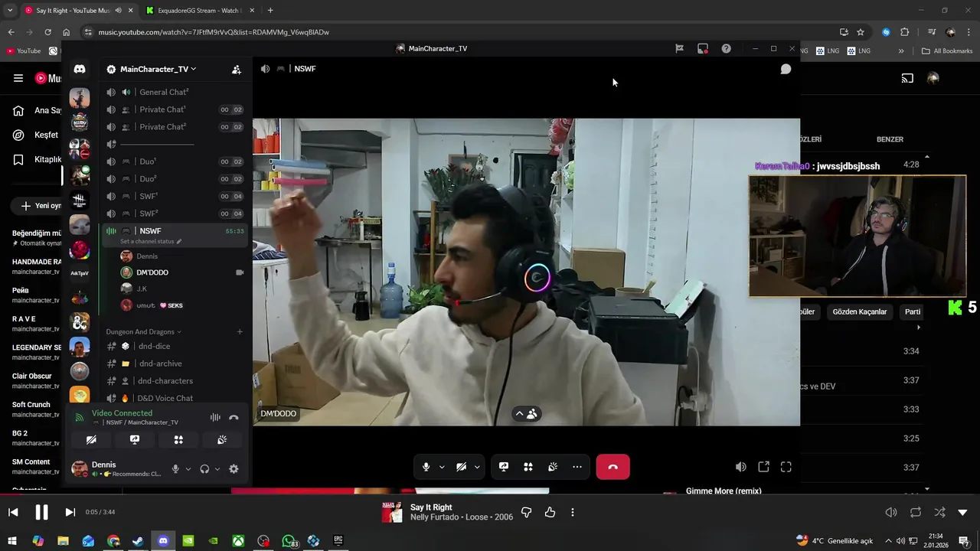
Task: Turn on camera in call controls bar
Action: tap(461, 467)
